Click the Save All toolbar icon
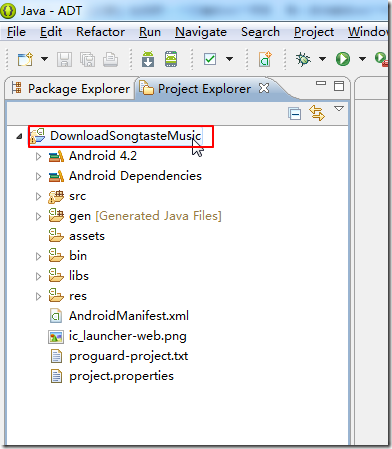Image resolution: width=392 pixels, height=449 pixels. pos(87,59)
